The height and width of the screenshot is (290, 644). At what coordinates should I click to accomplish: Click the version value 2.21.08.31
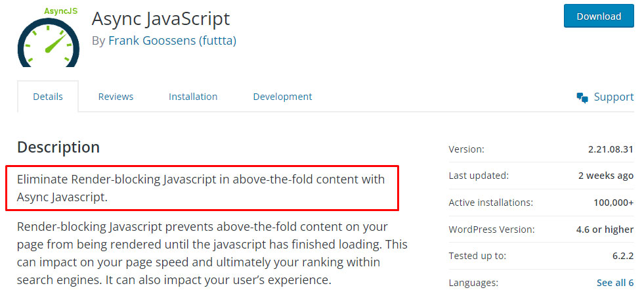(611, 149)
